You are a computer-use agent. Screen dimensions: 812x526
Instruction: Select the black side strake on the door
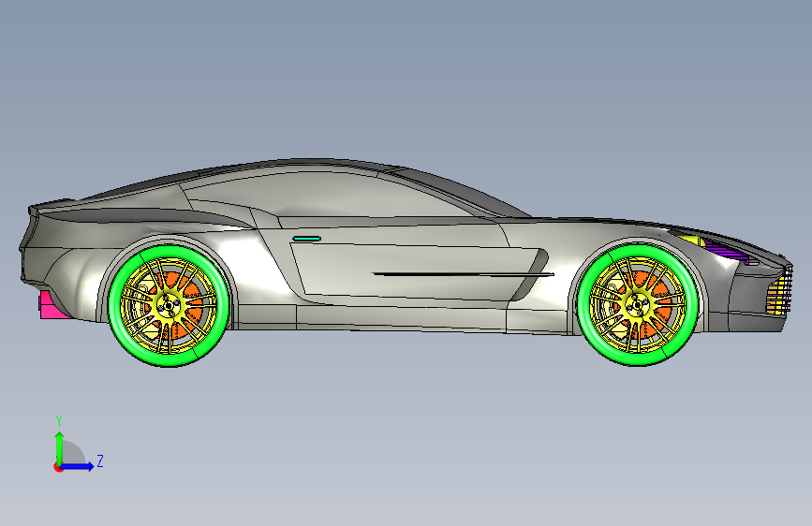(x=464, y=274)
